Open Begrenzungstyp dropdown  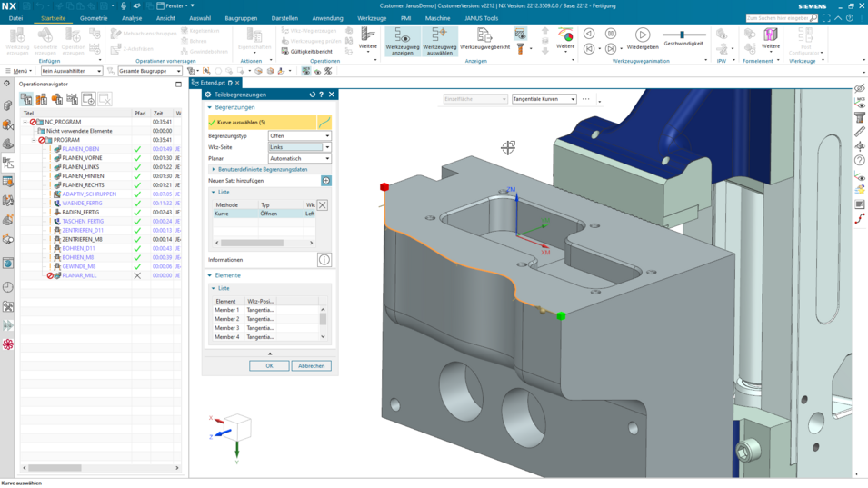coord(299,135)
